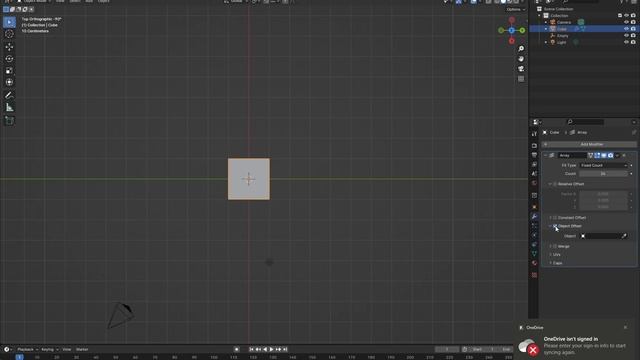Toggle camera view icon in viewport
Screen dimensions: 640x360
521,69
